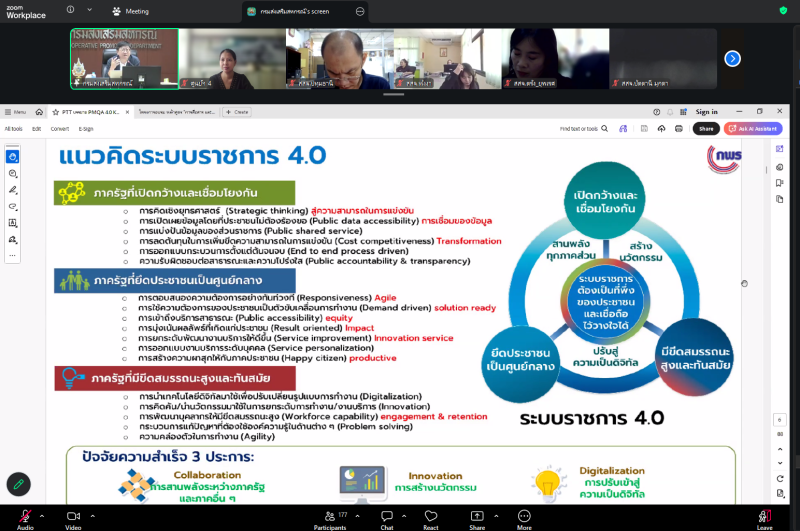Click the green annotation pen circle

coord(18,485)
